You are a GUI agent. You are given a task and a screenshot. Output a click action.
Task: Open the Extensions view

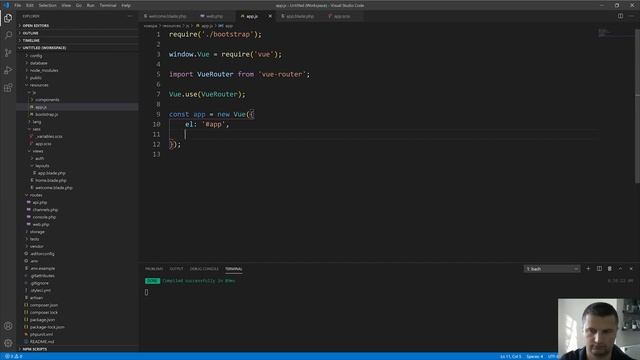[8, 88]
